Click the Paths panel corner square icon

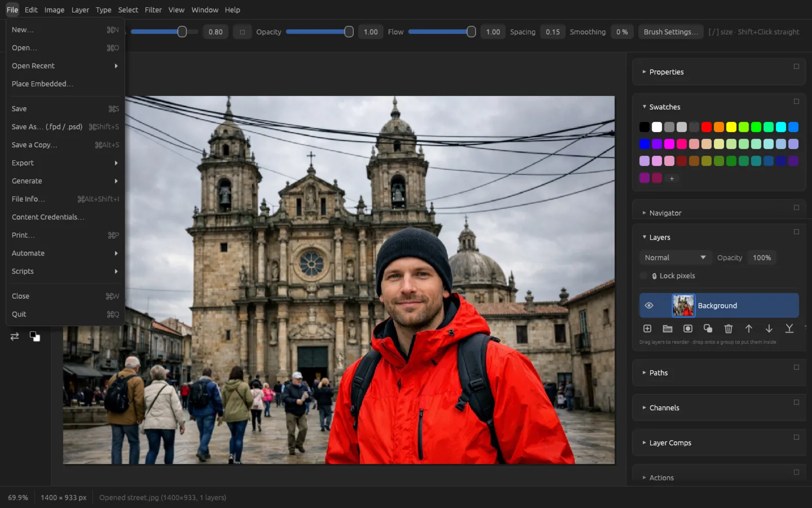pos(796,367)
